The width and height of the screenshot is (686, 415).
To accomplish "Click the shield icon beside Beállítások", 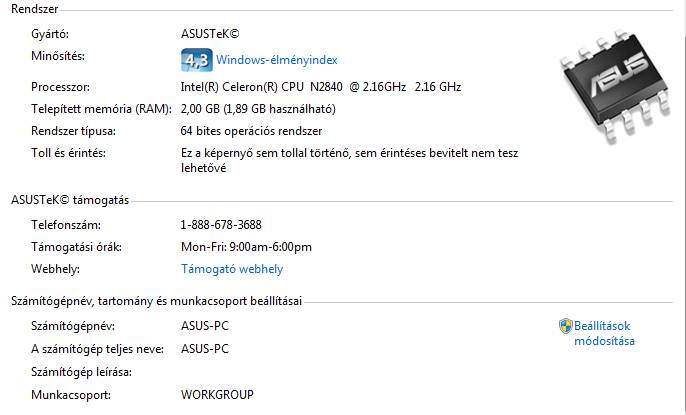I will [566, 326].
